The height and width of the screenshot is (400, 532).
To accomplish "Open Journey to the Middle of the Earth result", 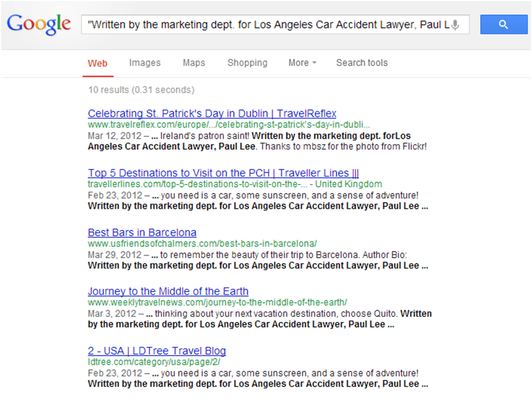I will (x=168, y=291).
